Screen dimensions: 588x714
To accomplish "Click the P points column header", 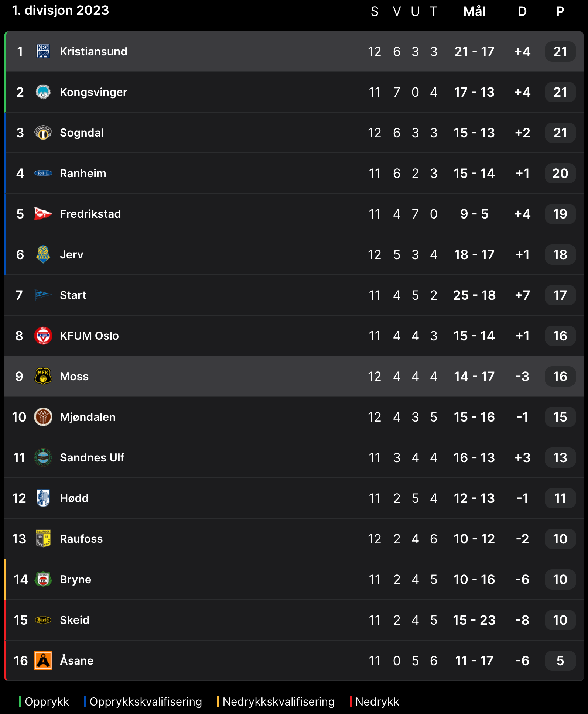I will [x=560, y=11].
